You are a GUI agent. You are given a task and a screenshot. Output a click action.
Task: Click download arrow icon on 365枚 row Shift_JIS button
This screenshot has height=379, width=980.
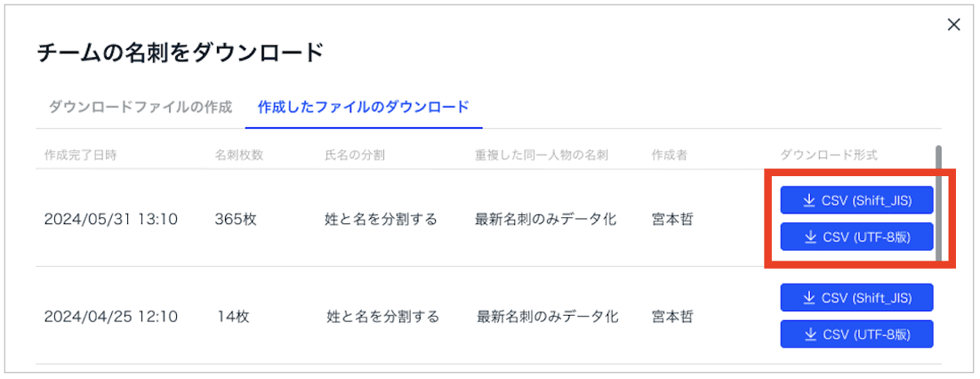pyautogui.click(x=809, y=201)
